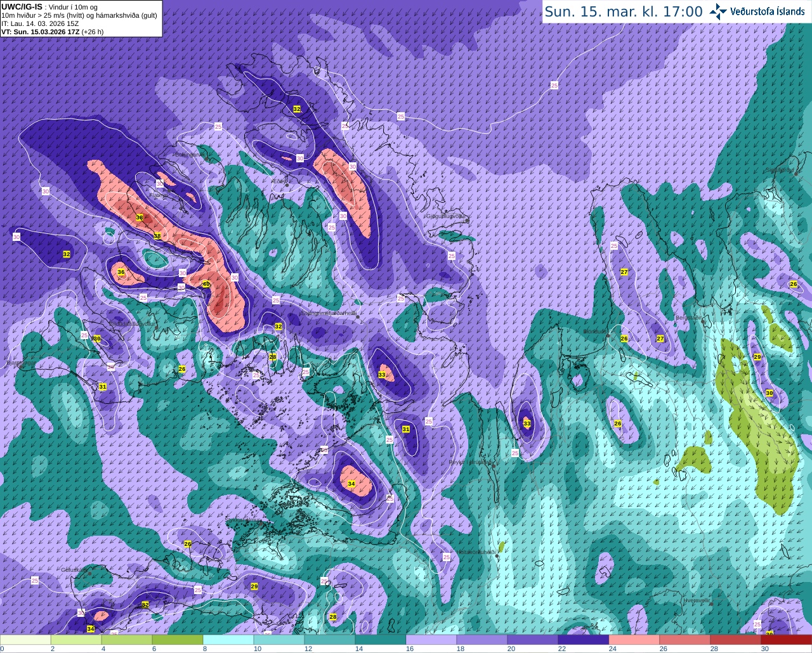The width and height of the screenshot is (812, 653).
Task: Click the Gufuskálar station label
Action: pos(74,569)
